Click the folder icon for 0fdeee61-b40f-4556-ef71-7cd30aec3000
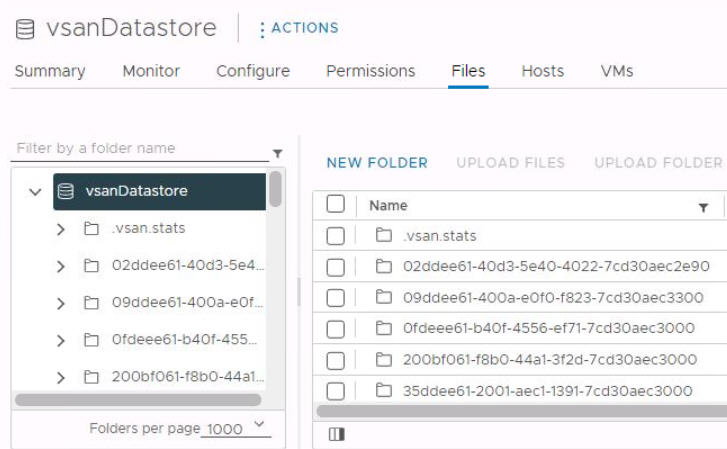 click(383, 328)
